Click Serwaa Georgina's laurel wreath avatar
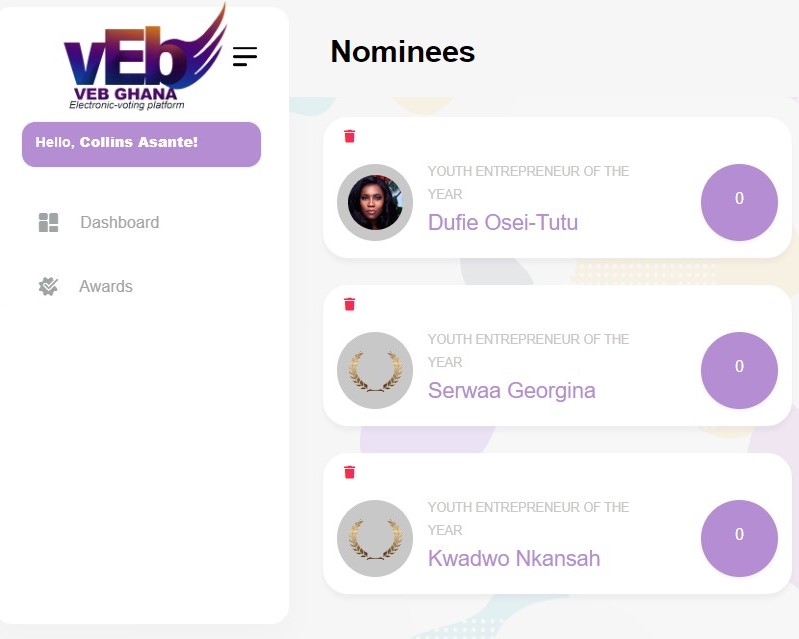The width and height of the screenshot is (799, 639). [x=375, y=370]
